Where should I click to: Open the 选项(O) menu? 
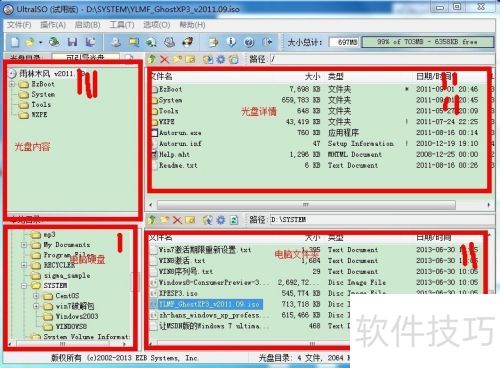pos(157,25)
